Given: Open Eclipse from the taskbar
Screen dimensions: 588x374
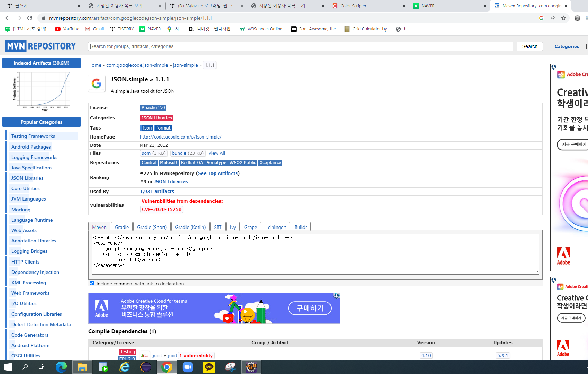Looking at the screenshot, I should pyautogui.click(x=146, y=367).
